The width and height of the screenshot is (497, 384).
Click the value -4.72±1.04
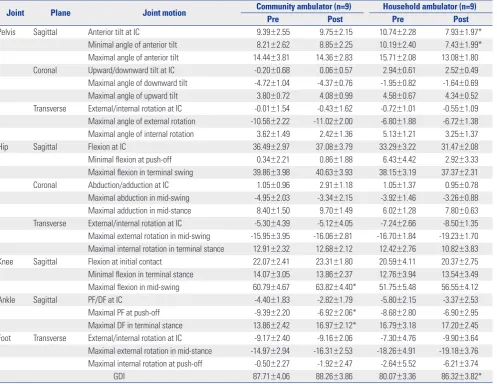(x=272, y=83)
